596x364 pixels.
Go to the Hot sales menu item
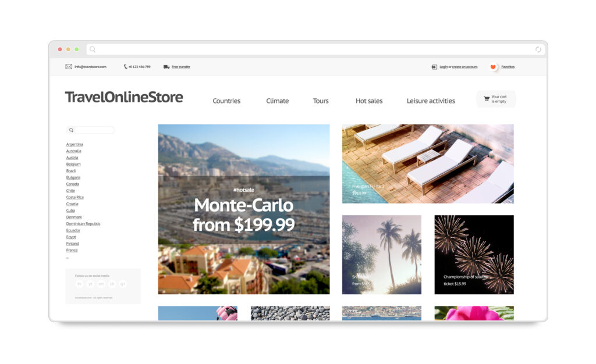[x=369, y=101]
